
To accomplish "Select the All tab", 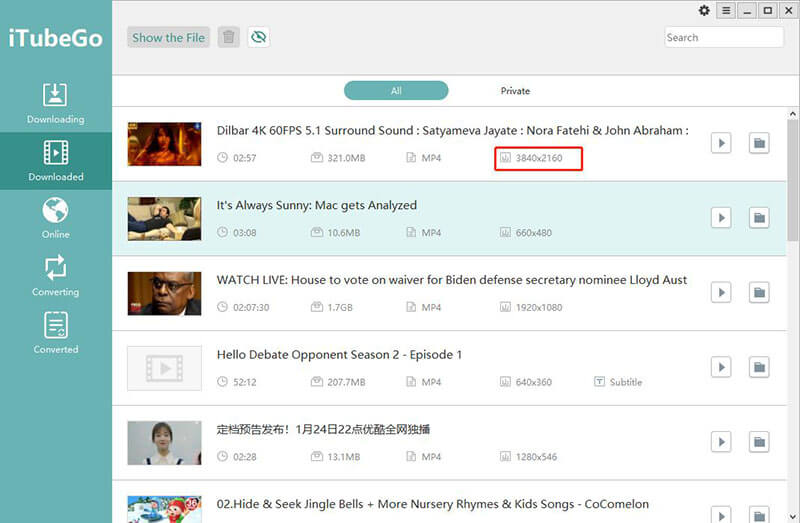I will (x=396, y=91).
